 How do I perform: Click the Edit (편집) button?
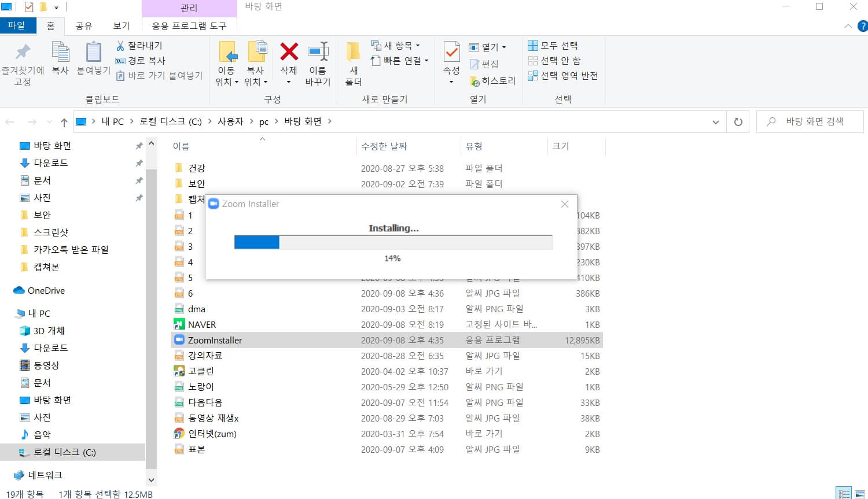tap(484, 64)
